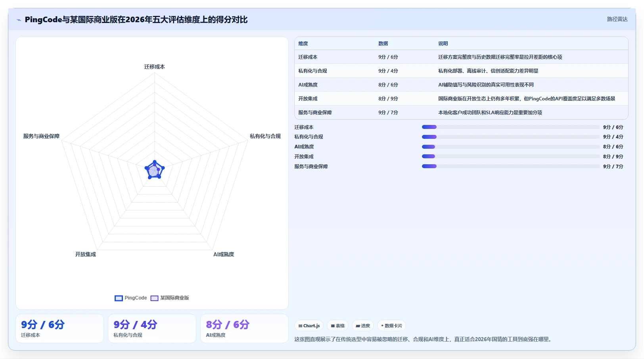Select the 维度 column header
644x359 pixels.
click(303, 44)
